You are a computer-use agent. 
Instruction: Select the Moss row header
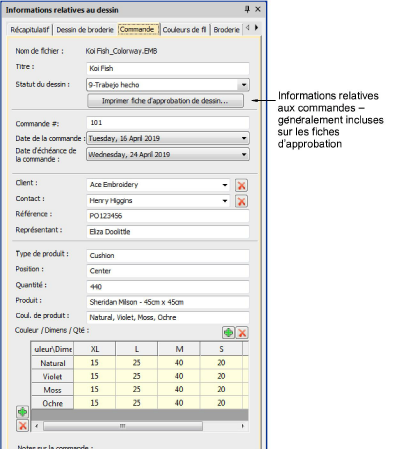pyautogui.click(x=52, y=390)
